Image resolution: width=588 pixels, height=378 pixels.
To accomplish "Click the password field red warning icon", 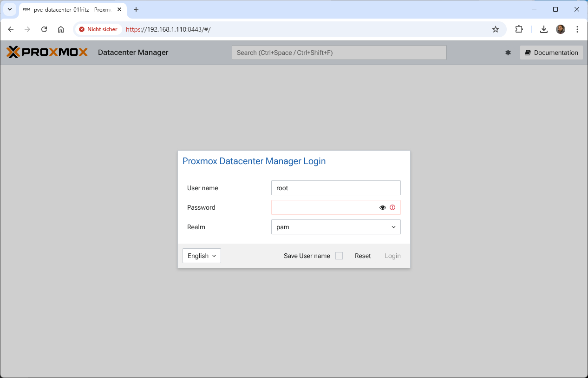I will 392,207.
